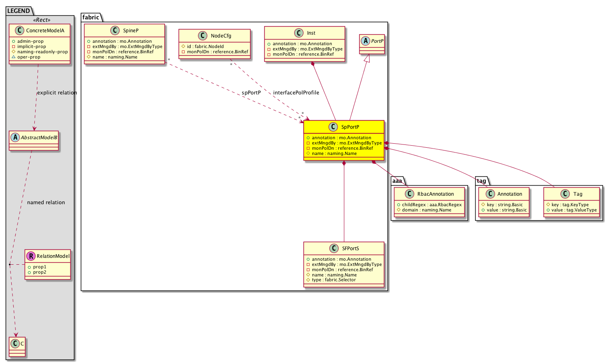Viewport: 611px width, 364px height.
Task: Click the NodeCfg class circle icon
Action: [x=203, y=36]
